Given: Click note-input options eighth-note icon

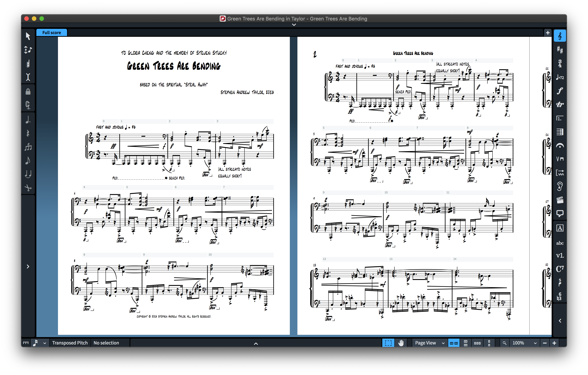Looking at the screenshot, I should (x=35, y=343).
